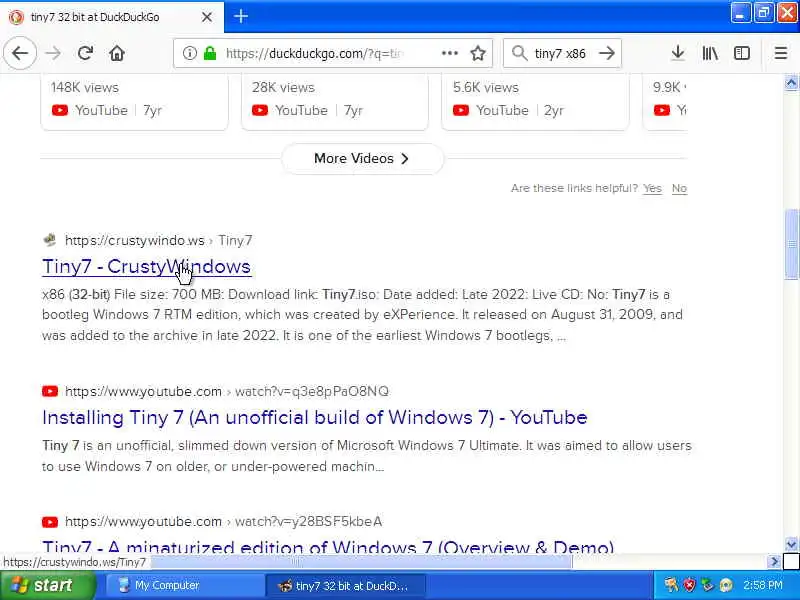The height and width of the screenshot is (600, 800).
Task: Click the magnifier icon in the search box
Action: [x=519, y=53]
